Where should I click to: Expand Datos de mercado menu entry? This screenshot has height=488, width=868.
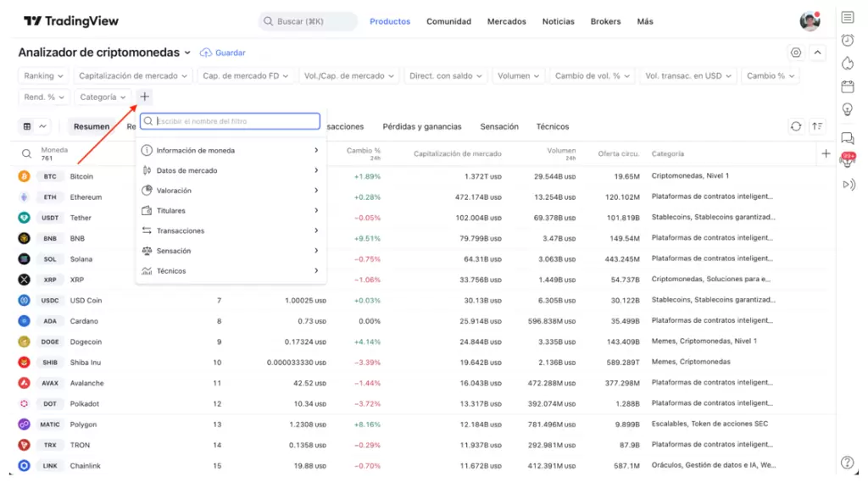tap(231, 170)
